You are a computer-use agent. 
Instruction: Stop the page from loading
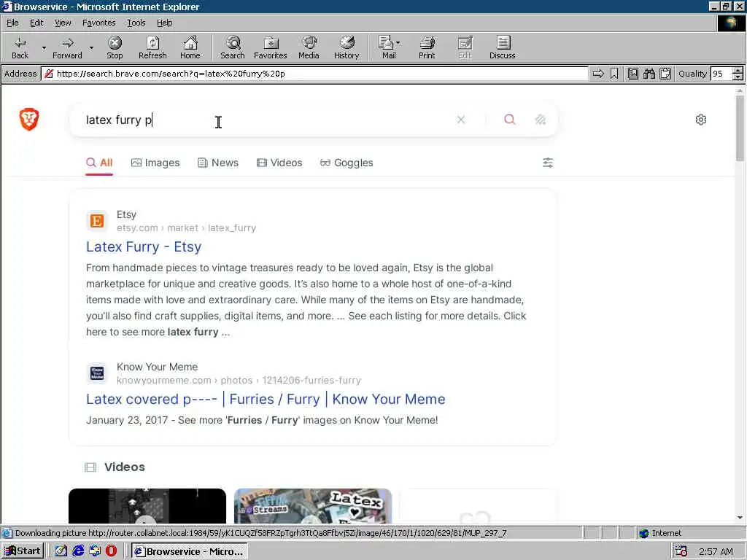click(115, 47)
